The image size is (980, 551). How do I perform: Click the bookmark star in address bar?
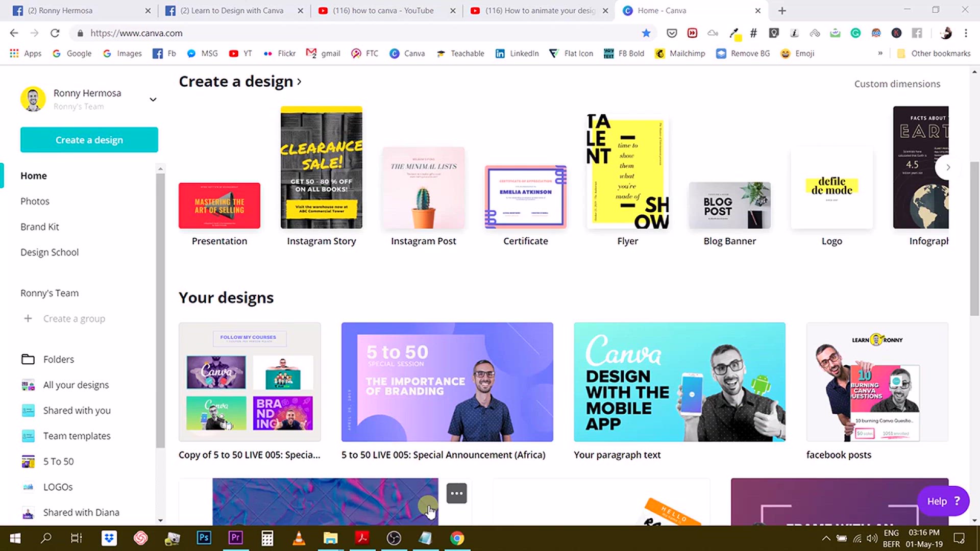646,33
